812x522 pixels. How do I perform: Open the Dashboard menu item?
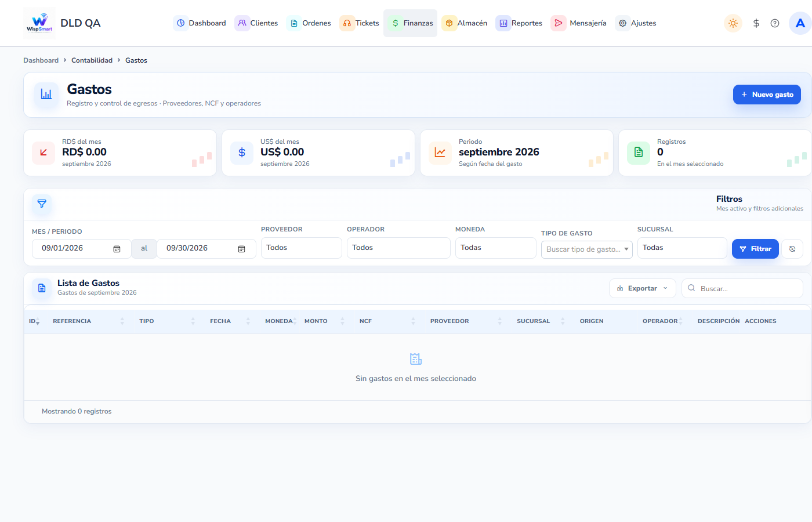200,23
